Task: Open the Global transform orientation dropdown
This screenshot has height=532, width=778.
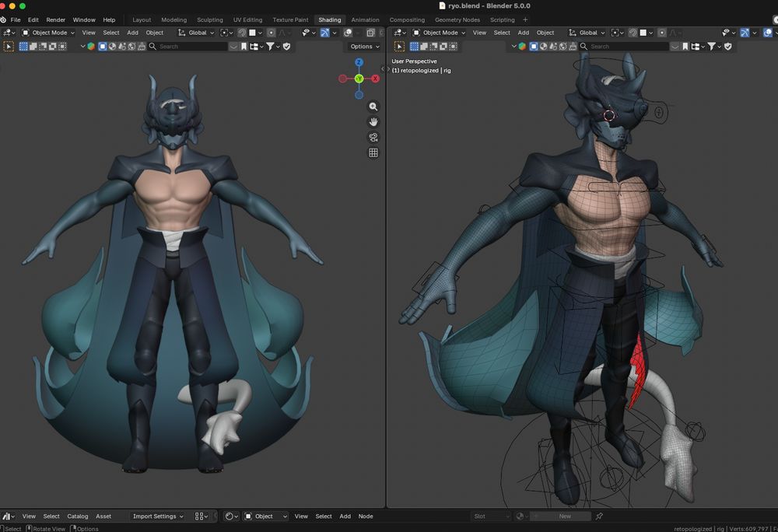Action: [196, 33]
